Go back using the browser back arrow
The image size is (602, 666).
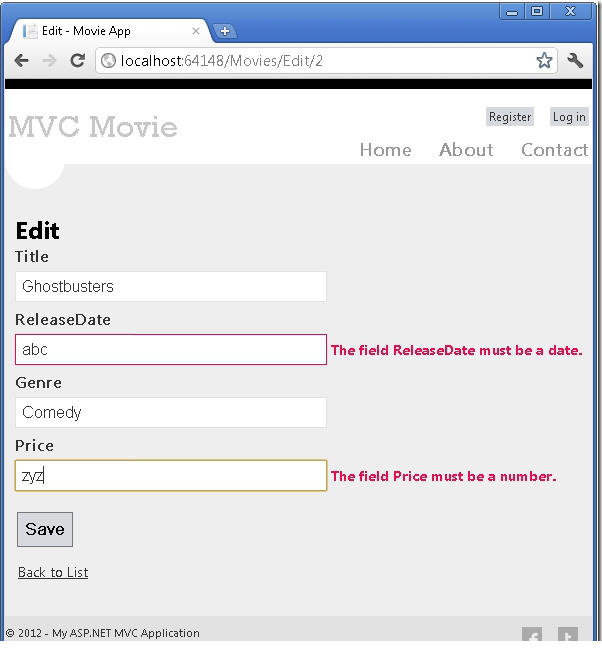point(21,61)
